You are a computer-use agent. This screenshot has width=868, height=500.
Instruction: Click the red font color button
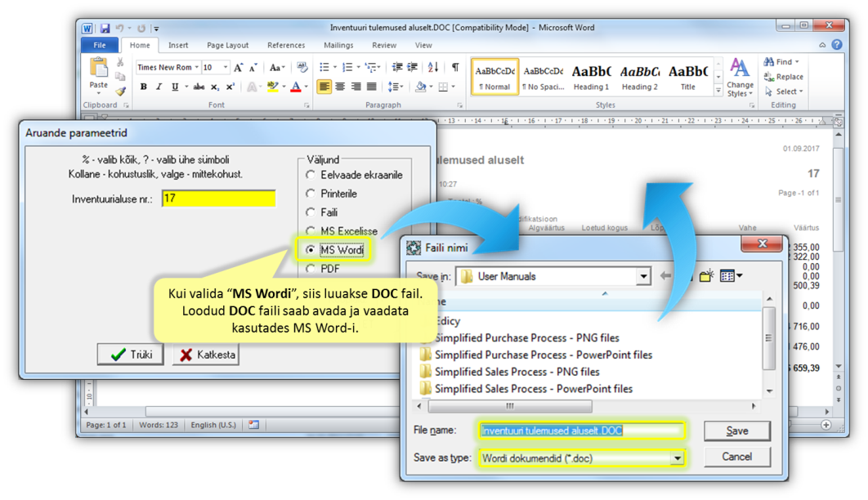point(296,87)
